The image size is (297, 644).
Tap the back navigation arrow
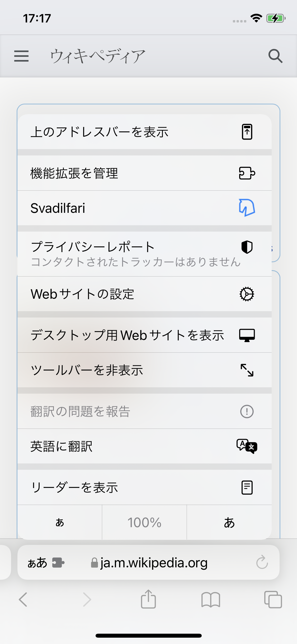coord(23,599)
